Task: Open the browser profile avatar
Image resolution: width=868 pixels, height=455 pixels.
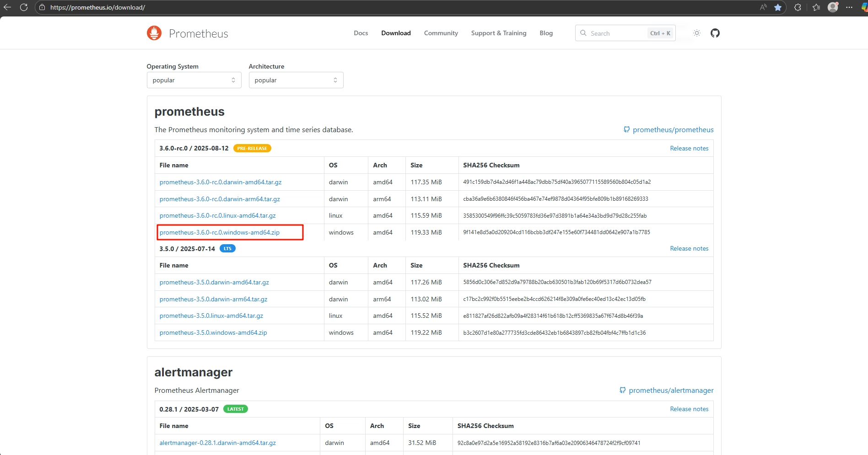Action: 833,7
